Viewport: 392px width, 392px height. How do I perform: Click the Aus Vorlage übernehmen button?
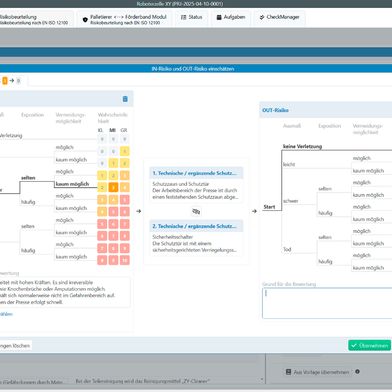click(x=319, y=372)
